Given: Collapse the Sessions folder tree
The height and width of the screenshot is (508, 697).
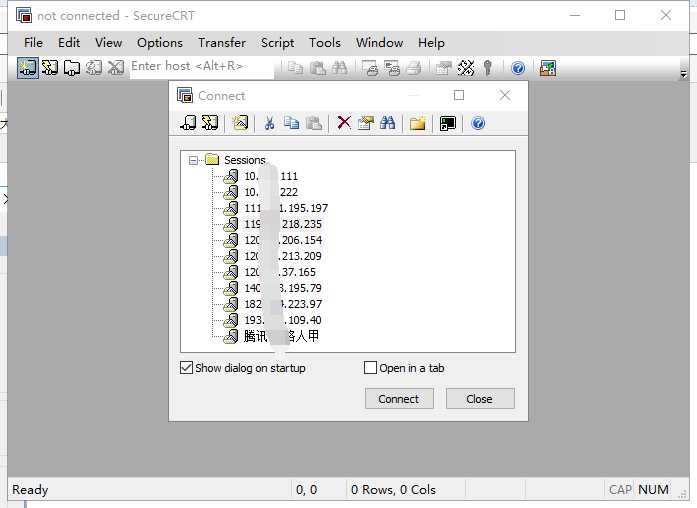Looking at the screenshot, I should [x=193, y=160].
